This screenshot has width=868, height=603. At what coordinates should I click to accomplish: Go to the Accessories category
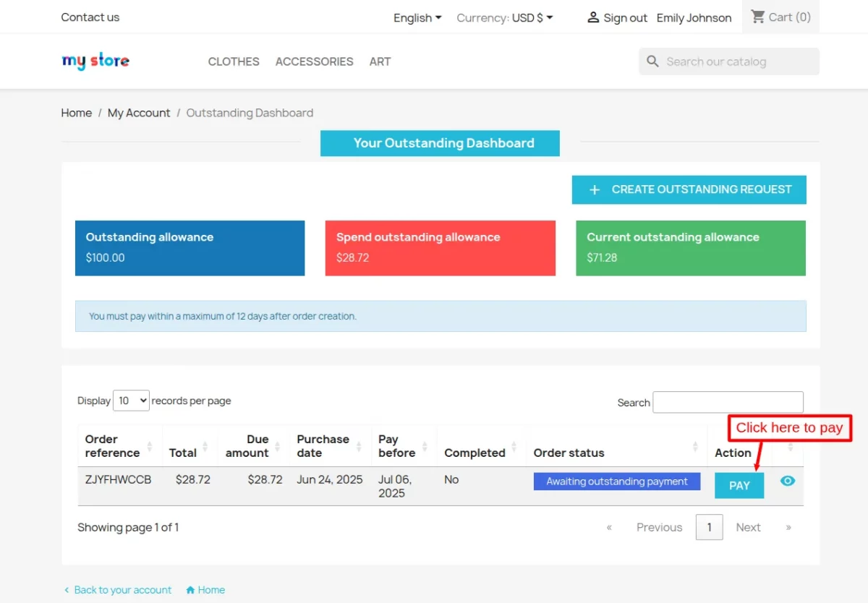[314, 61]
